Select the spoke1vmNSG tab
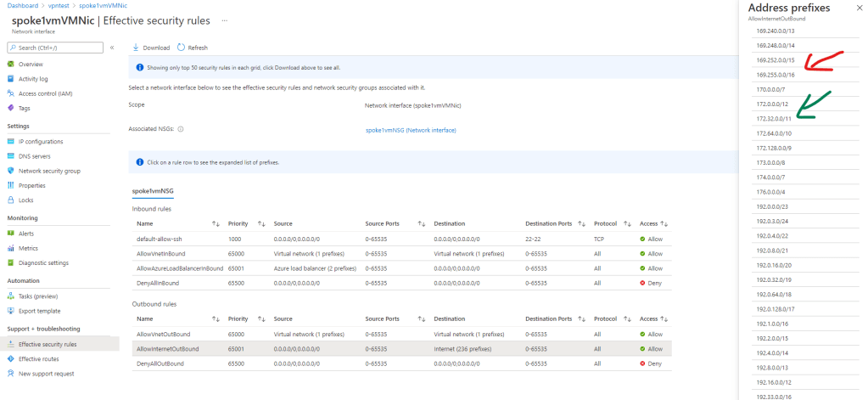The image size is (868, 400). click(153, 191)
